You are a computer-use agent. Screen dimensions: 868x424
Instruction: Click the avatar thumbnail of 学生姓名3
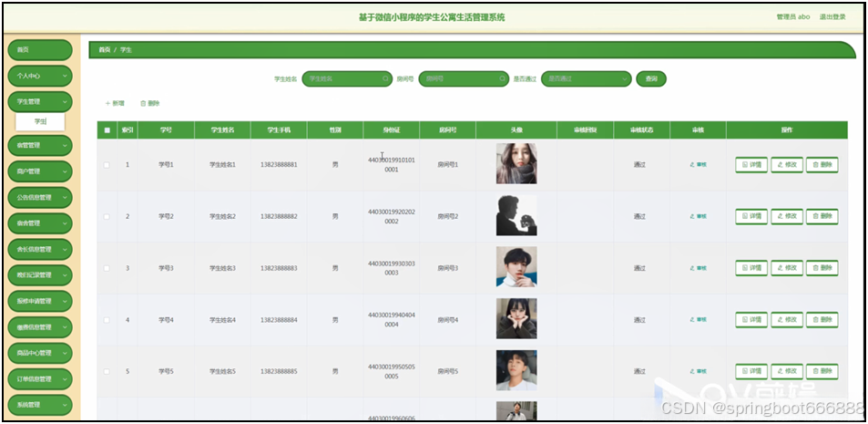pos(516,266)
